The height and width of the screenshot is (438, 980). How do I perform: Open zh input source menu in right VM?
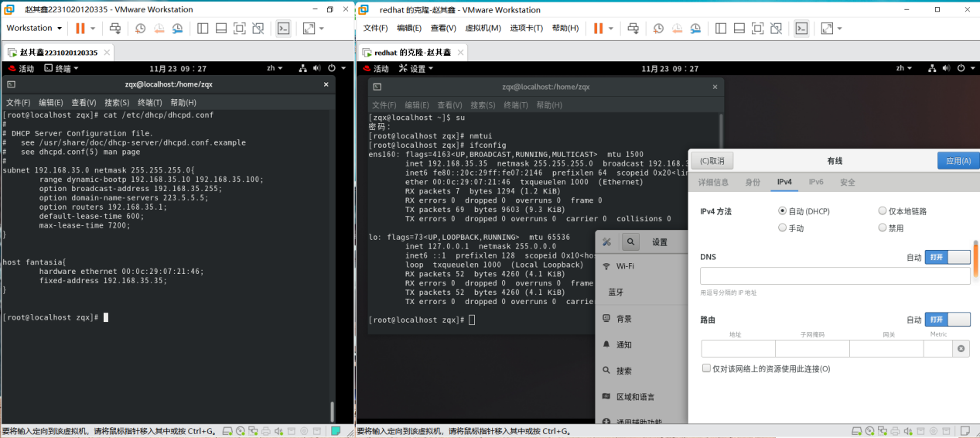pos(904,68)
